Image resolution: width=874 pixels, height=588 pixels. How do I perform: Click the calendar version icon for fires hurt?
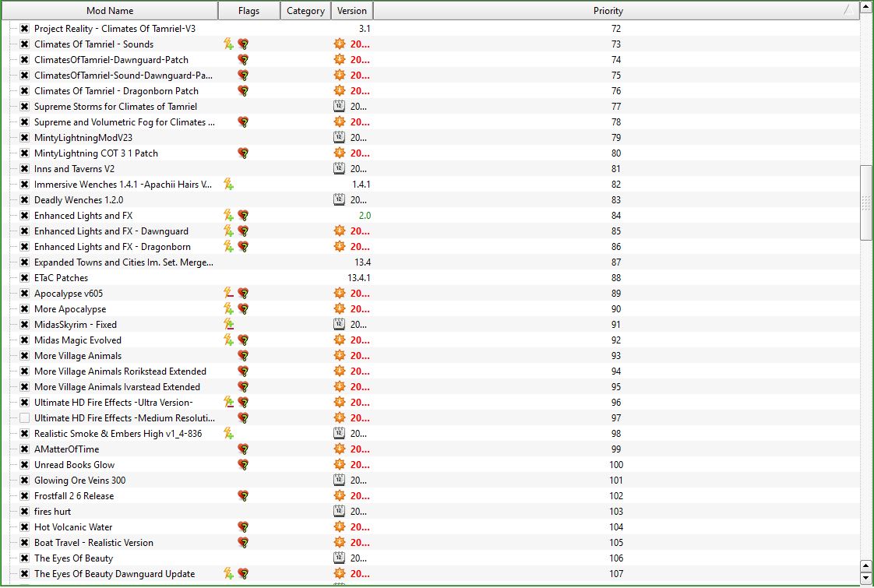pyautogui.click(x=339, y=512)
